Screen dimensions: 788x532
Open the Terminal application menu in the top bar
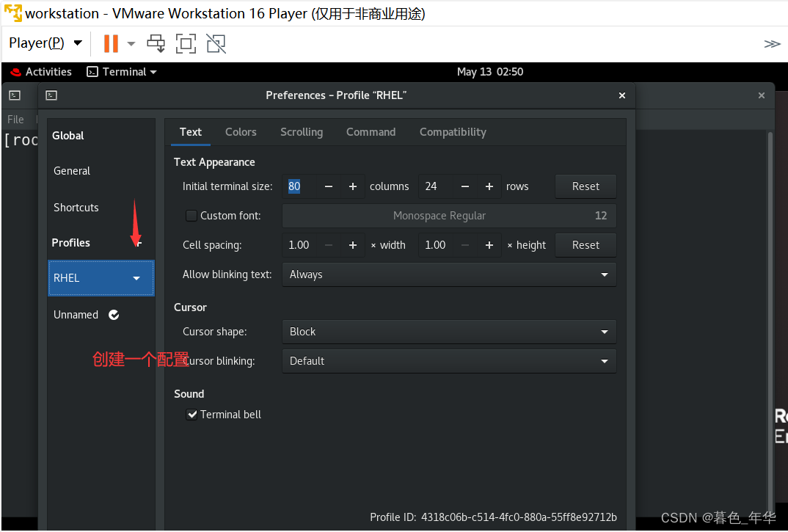pos(122,72)
